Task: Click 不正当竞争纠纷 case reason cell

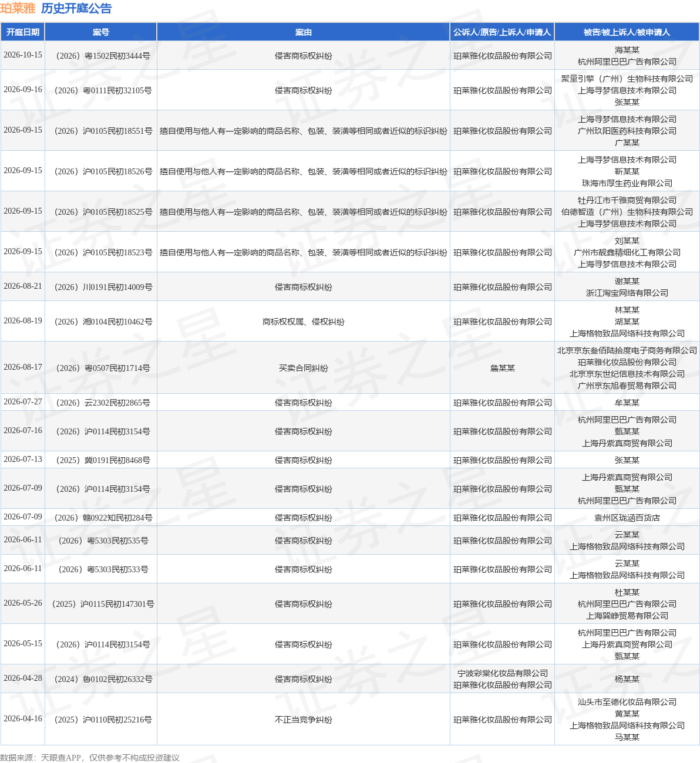Action: point(304,720)
